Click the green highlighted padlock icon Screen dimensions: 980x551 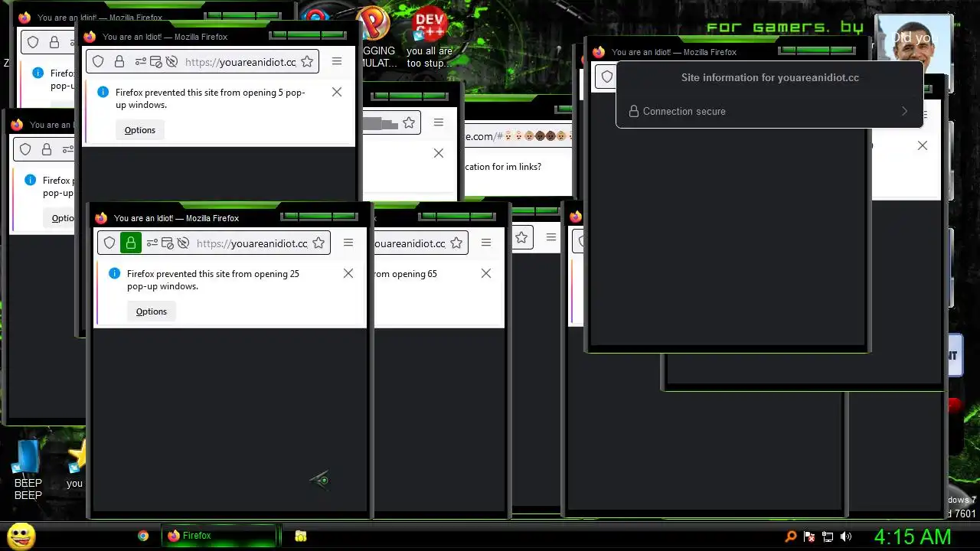[131, 243]
